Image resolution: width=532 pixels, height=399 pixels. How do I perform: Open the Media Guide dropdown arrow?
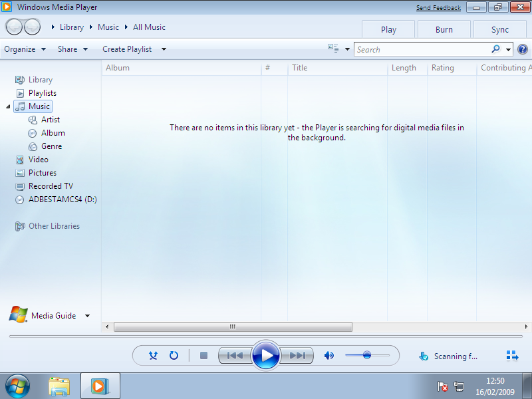(x=87, y=316)
